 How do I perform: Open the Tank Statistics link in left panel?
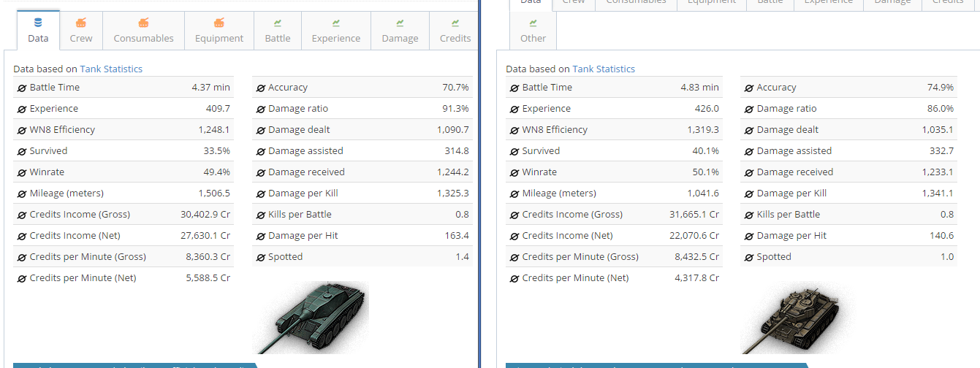pos(111,69)
